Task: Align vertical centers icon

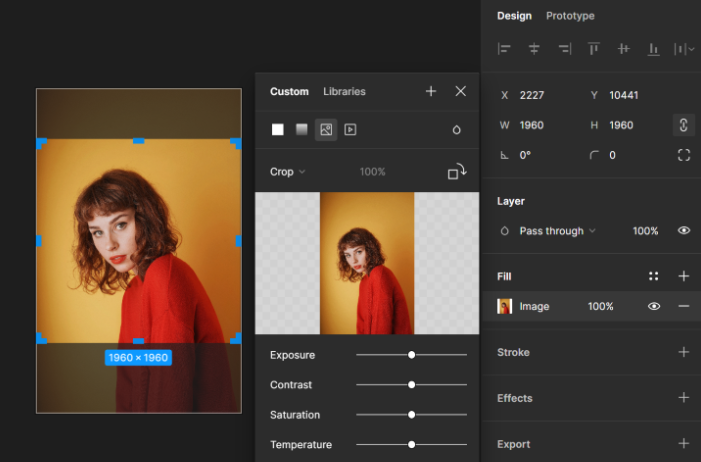Action: coord(624,49)
